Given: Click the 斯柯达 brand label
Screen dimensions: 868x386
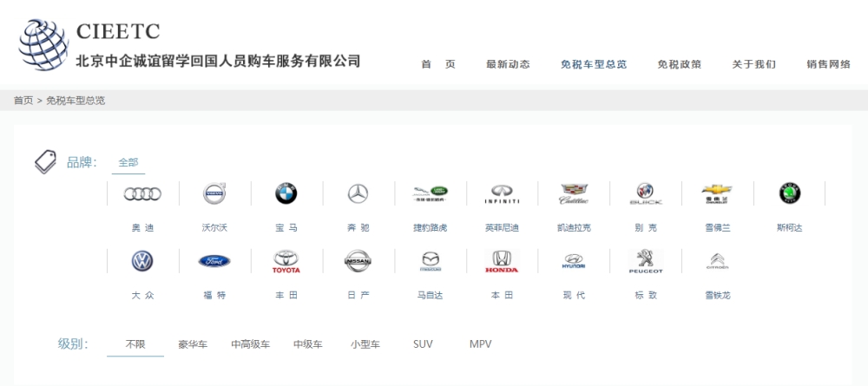Looking at the screenshot, I should pos(790,228).
